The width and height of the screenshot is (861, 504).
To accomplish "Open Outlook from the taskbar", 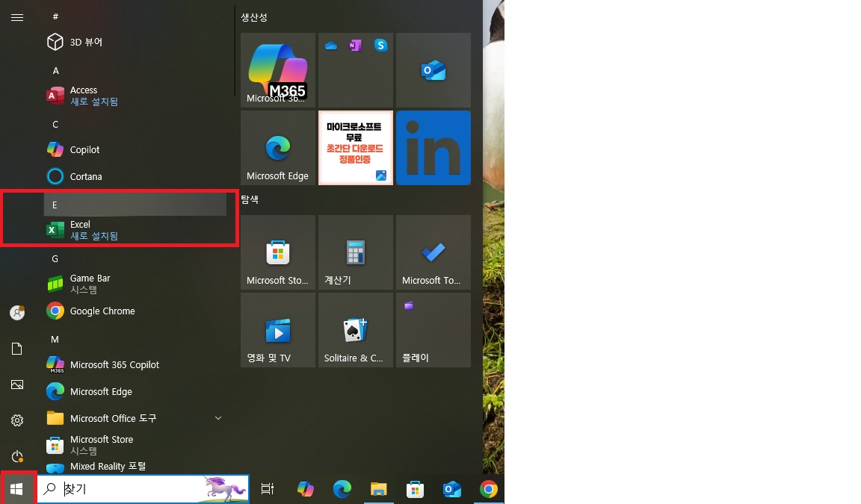I will click(452, 488).
